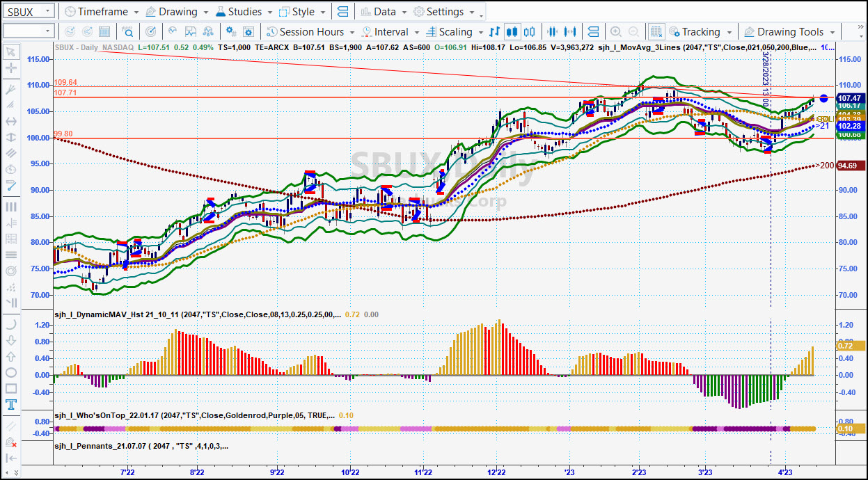
Task: Open the Data menu
Action: pos(384,12)
